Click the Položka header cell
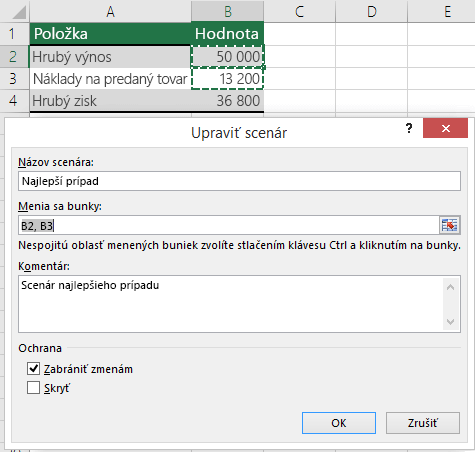Image resolution: width=475 pixels, height=452 pixels. pyautogui.click(x=110, y=34)
